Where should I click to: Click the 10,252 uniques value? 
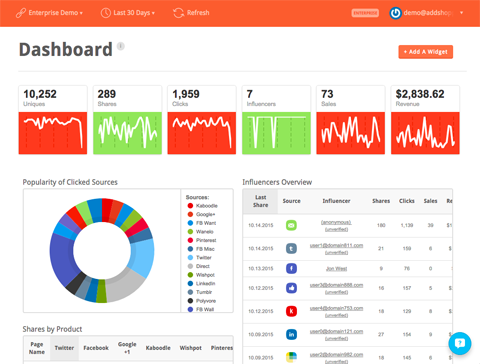click(x=40, y=94)
